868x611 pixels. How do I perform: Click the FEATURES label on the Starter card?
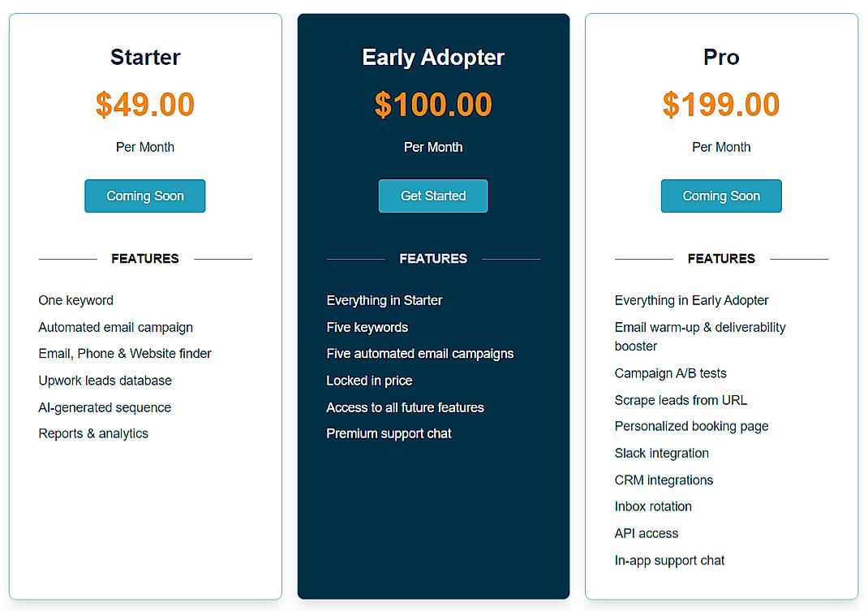pos(144,258)
